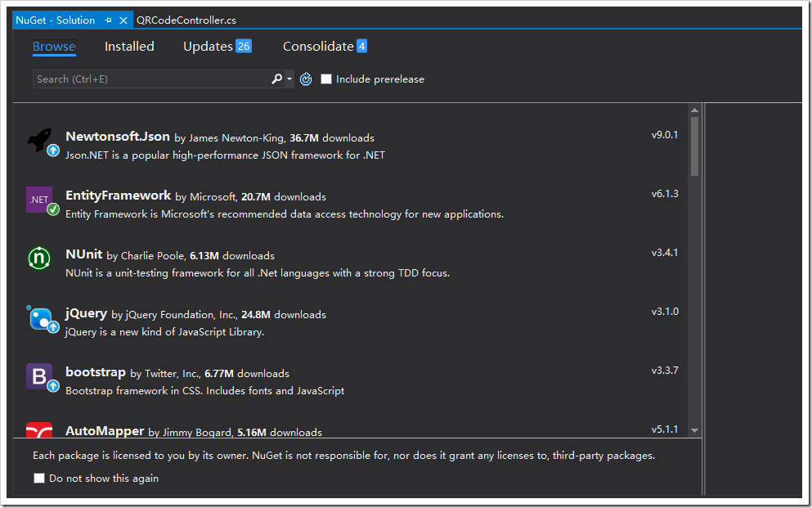Click the bootstrap purple B icon
Image resolution: width=812 pixels, height=508 pixels.
(x=39, y=376)
